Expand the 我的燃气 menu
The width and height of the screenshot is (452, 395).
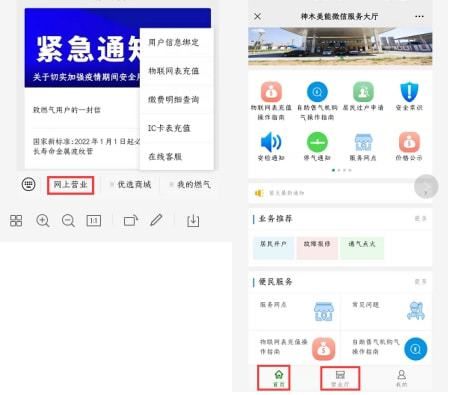(190, 185)
